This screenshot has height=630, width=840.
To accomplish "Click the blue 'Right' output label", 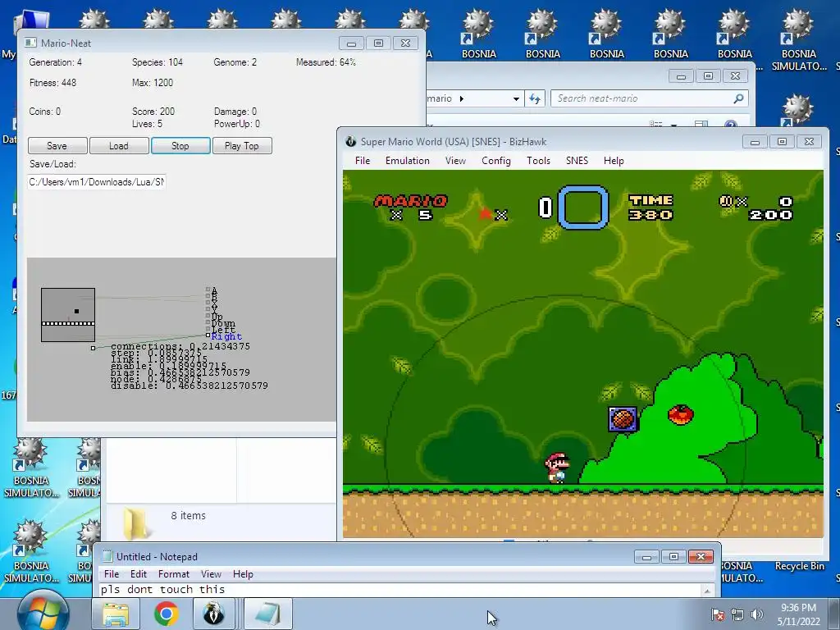I will pyautogui.click(x=226, y=336).
